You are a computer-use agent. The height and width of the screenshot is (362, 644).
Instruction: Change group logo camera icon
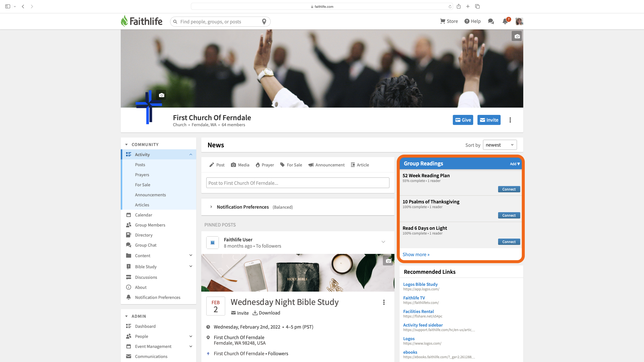pyautogui.click(x=161, y=95)
